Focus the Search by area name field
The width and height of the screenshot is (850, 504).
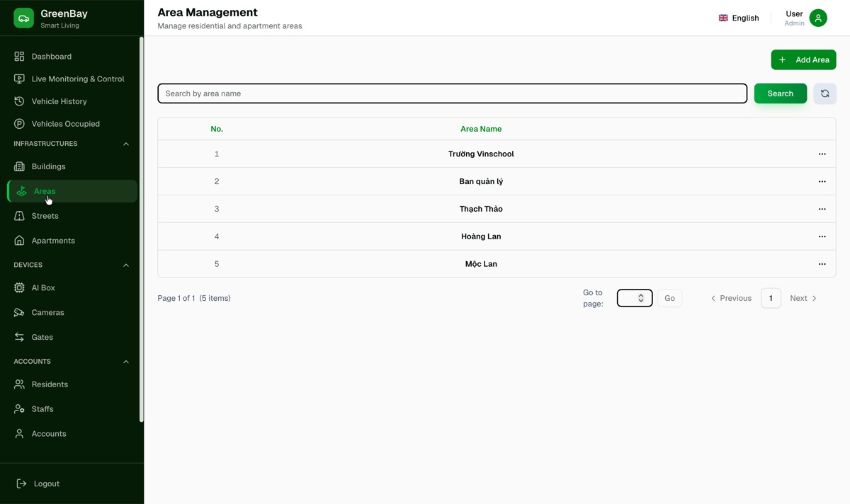(x=452, y=93)
